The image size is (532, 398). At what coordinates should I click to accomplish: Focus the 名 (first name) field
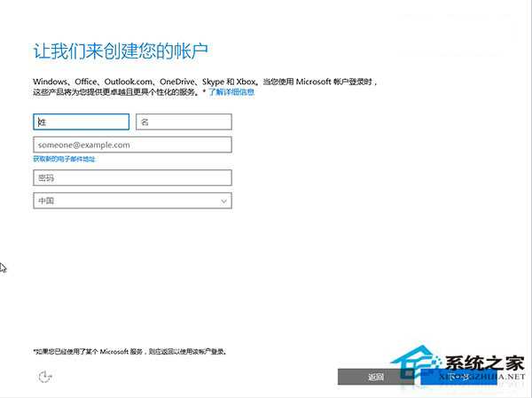184,121
